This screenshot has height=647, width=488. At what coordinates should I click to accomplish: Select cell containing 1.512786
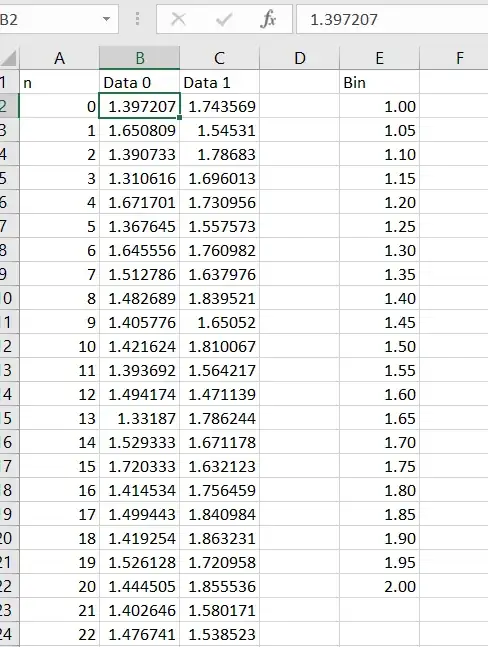(x=139, y=274)
